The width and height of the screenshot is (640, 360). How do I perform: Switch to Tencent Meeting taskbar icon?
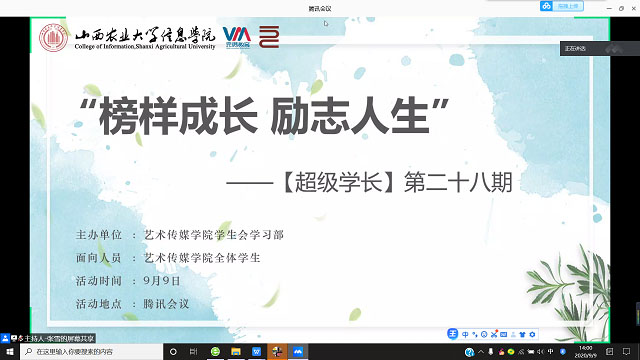(x=298, y=351)
